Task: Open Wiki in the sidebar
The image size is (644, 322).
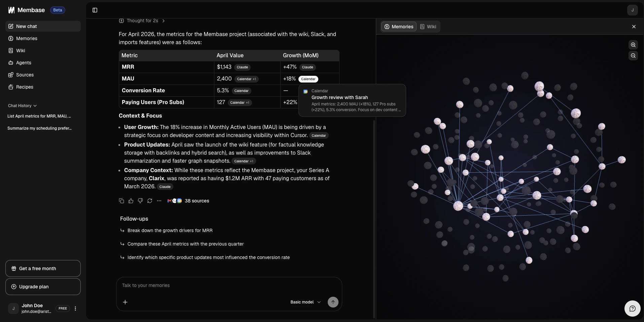Action: tap(43, 51)
